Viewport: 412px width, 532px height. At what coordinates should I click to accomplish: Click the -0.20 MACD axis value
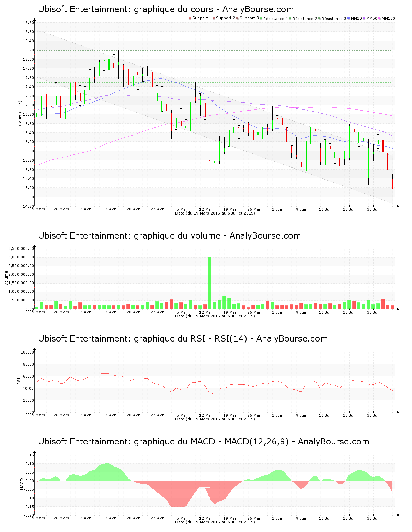[x=29, y=515]
